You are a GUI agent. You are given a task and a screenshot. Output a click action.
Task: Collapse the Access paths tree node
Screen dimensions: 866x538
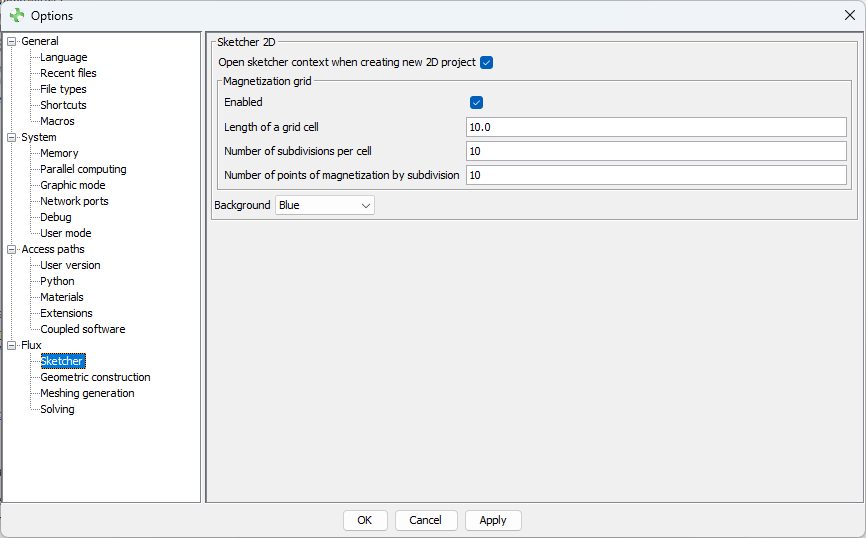coord(12,249)
